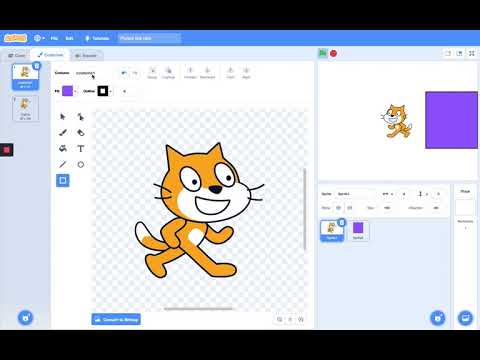Select the Circle tool
Screen dimensions: 480x360
(x=81, y=165)
